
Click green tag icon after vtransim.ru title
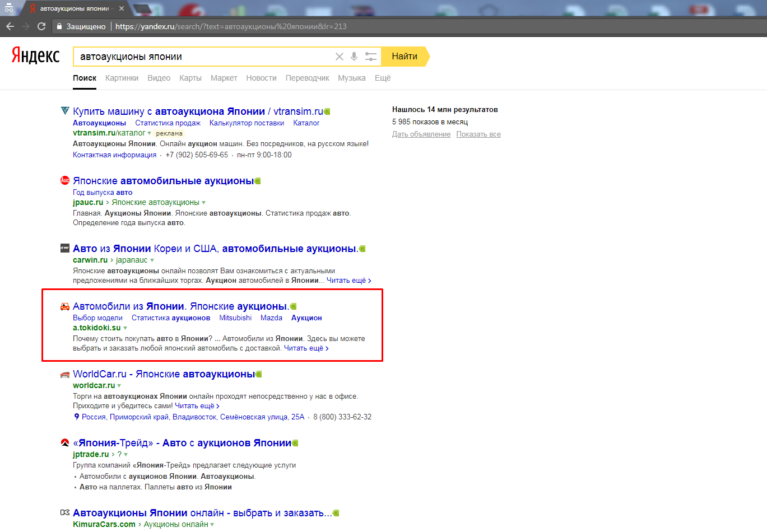coord(327,111)
